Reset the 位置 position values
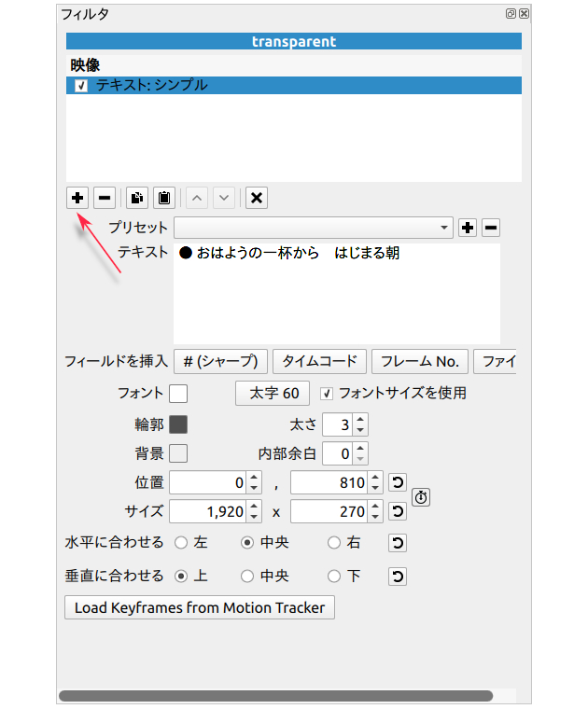 pos(398,482)
